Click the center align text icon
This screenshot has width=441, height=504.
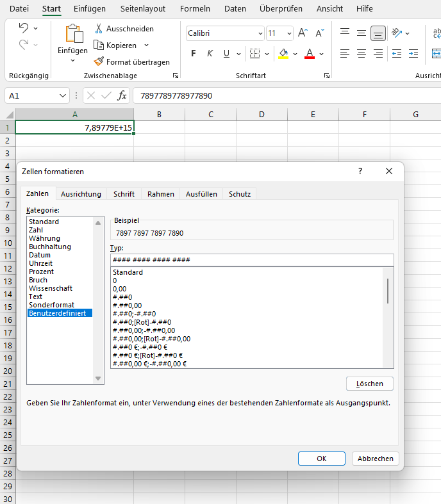point(362,53)
